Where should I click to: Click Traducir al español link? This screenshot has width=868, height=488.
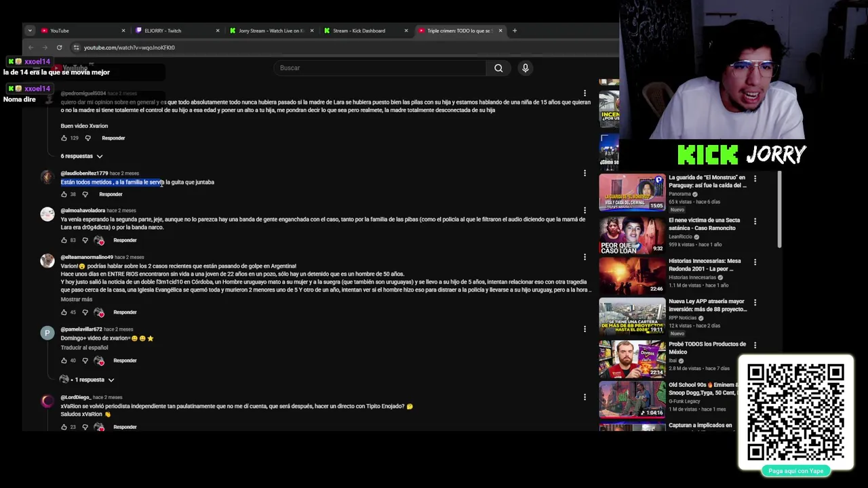coord(84,348)
